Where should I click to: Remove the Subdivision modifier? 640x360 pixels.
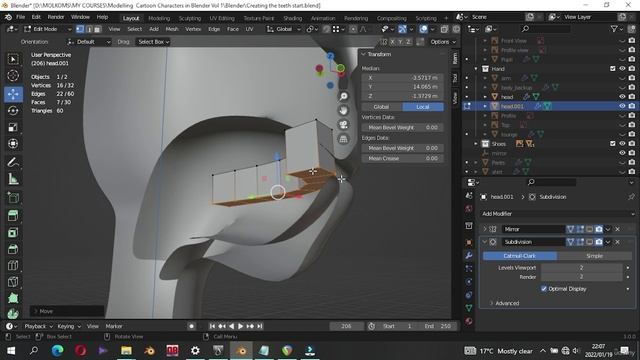(x=618, y=242)
